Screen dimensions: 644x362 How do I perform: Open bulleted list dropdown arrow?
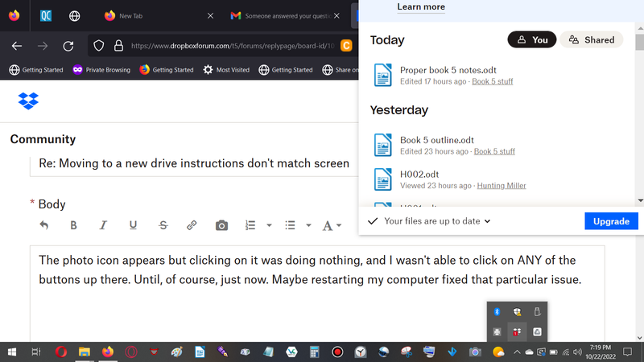[308, 226]
